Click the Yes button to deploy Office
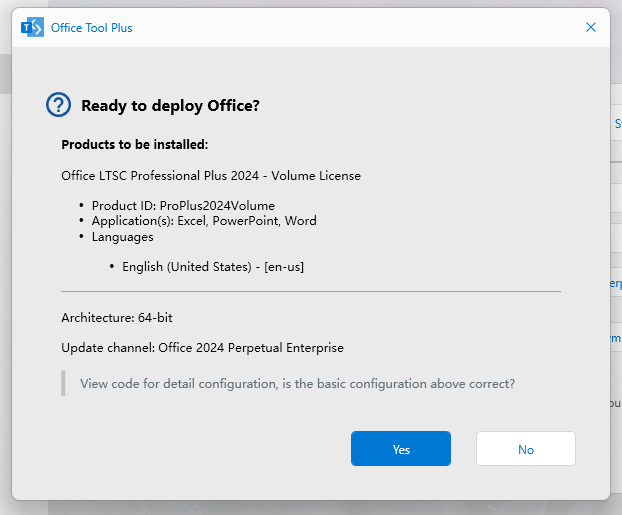 (x=401, y=449)
